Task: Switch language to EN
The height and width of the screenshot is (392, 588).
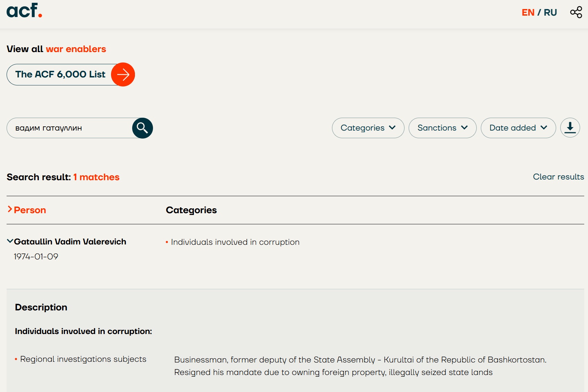Action: tap(528, 12)
